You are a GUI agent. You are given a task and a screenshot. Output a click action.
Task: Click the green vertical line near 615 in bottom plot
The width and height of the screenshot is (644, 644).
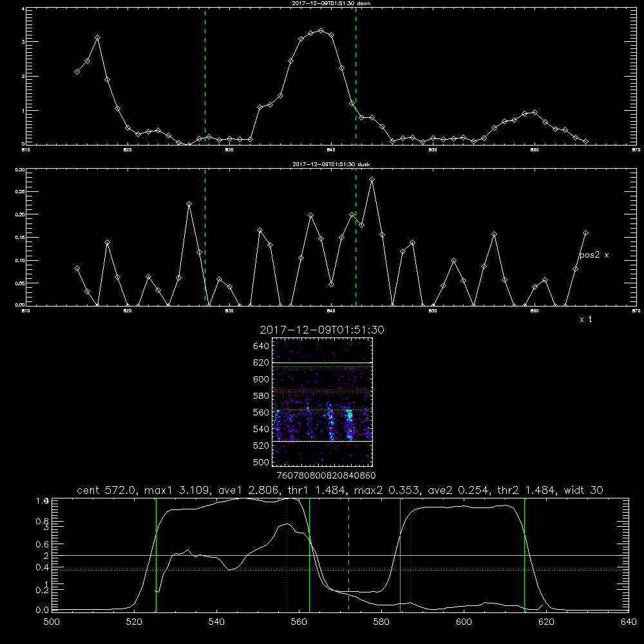524,554
